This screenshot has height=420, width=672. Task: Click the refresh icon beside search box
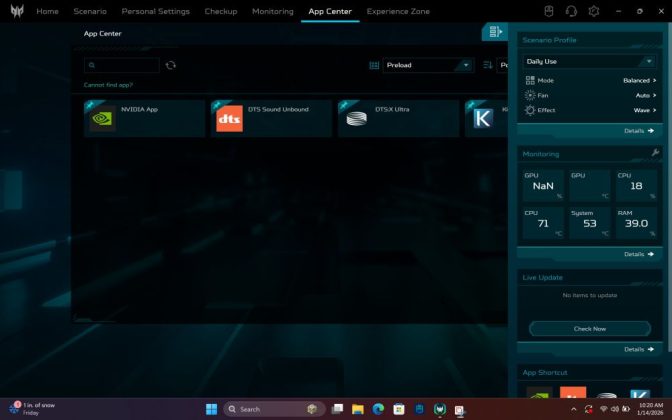pyautogui.click(x=171, y=65)
